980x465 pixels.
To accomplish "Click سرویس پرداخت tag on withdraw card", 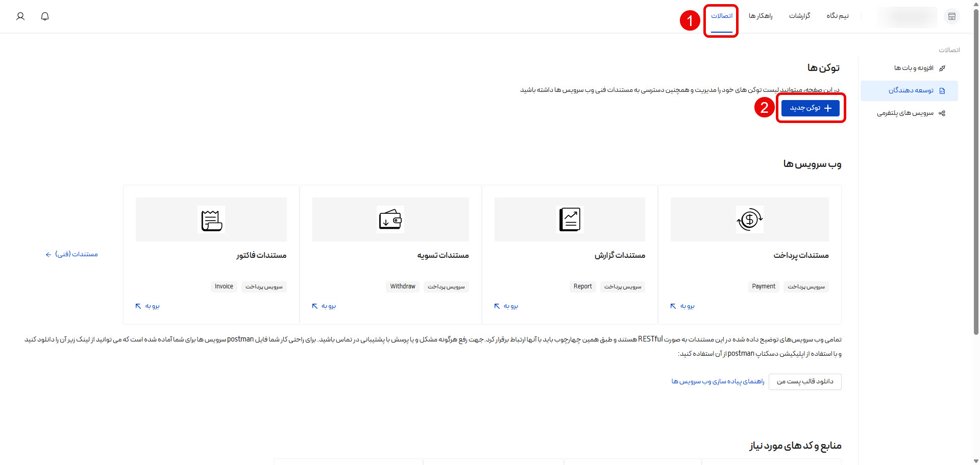I will click(x=446, y=286).
